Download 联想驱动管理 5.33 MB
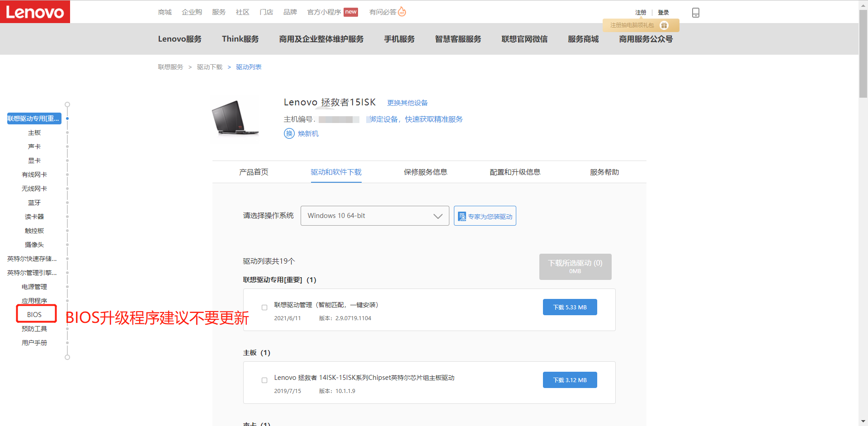Image resolution: width=868 pixels, height=426 pixels. coord(570,307)
